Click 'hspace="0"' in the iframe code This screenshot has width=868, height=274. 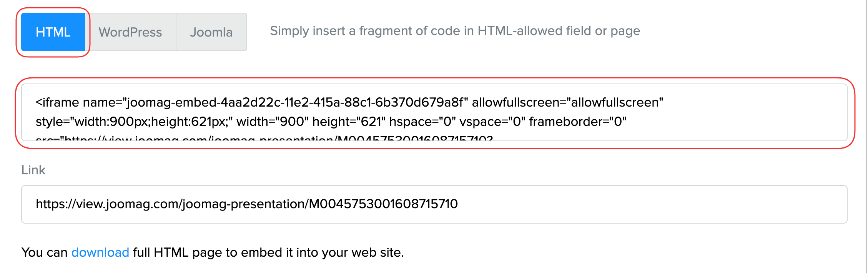tap(422, 122)
